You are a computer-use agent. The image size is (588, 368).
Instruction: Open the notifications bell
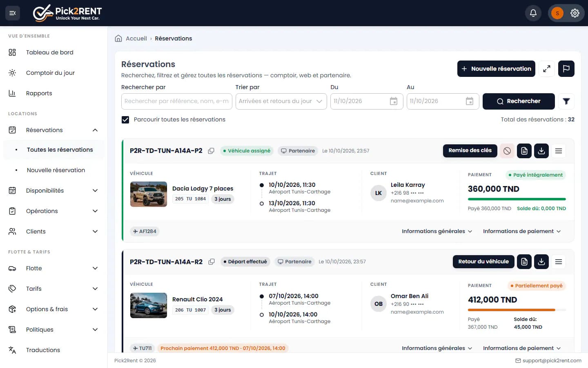coord(533,13)
